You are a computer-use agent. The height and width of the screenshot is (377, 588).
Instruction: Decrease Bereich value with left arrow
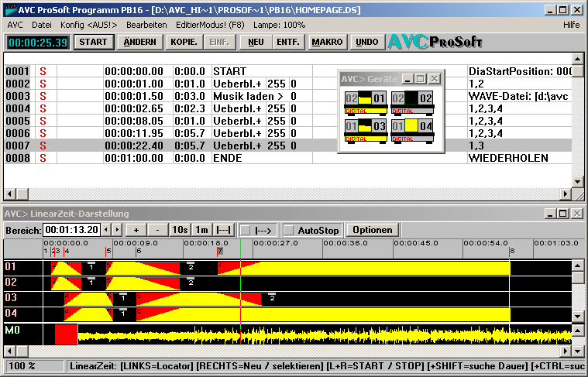(x=106, y=229)
